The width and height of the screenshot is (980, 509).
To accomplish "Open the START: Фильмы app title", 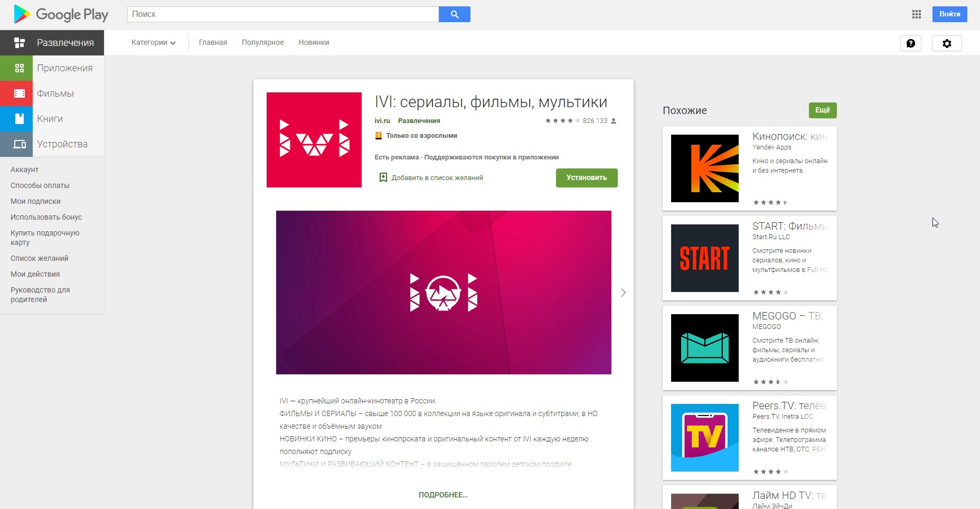I will pos(790,227).
